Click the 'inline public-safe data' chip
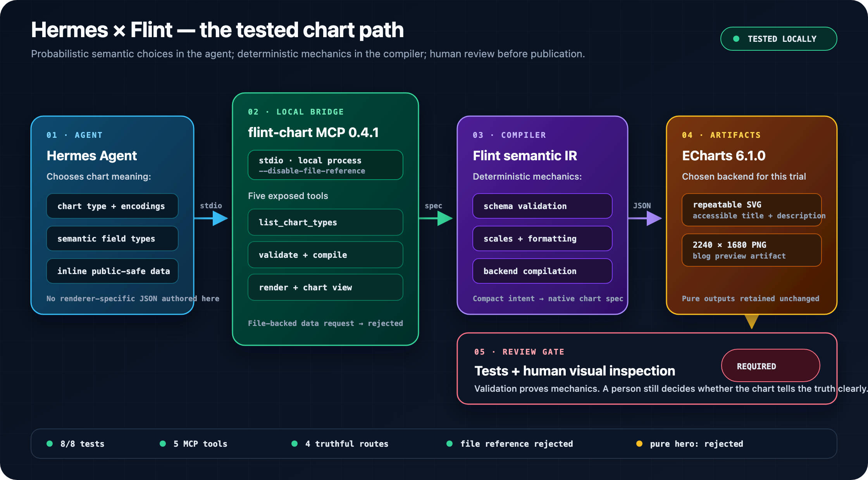This screenshot has height=480, width=868. click(112, 271)
